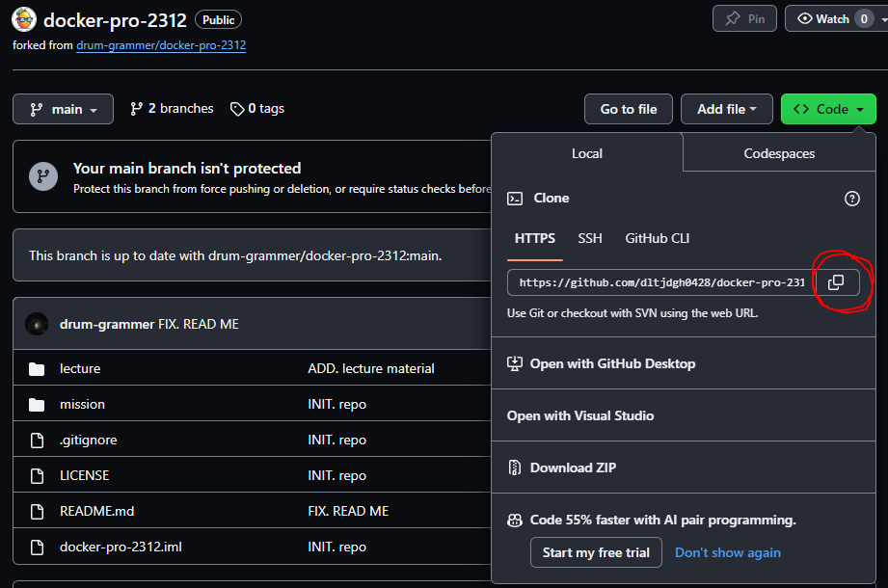The height and width of the screenshot is (588, 888).
Task: Toggle the green Code dropdown button
Action: [828, 109]
